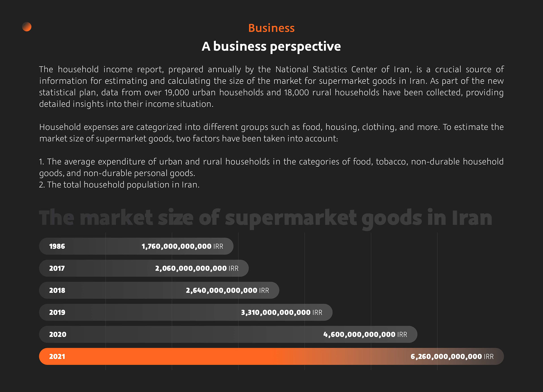
Task: Click the household income report paragraph
Action: 271,86
